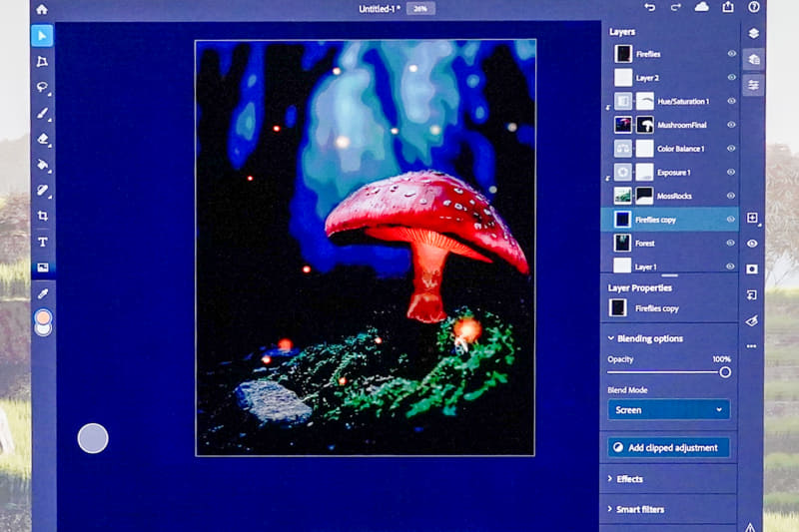Open the zoom percentage field
This screenshot has height=532, width=799.
click(x=420, y=9)
